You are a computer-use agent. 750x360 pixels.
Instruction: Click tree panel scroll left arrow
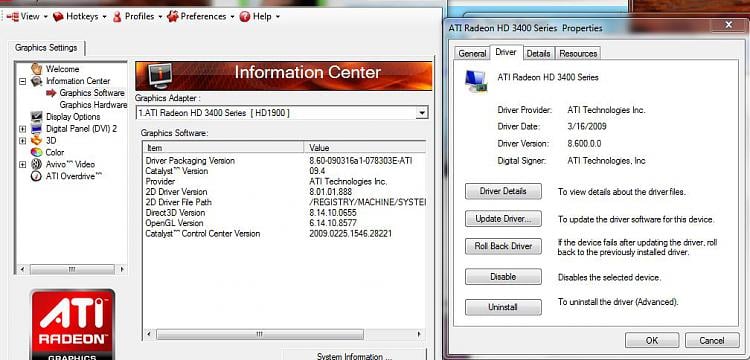click(x=22, y=270)
